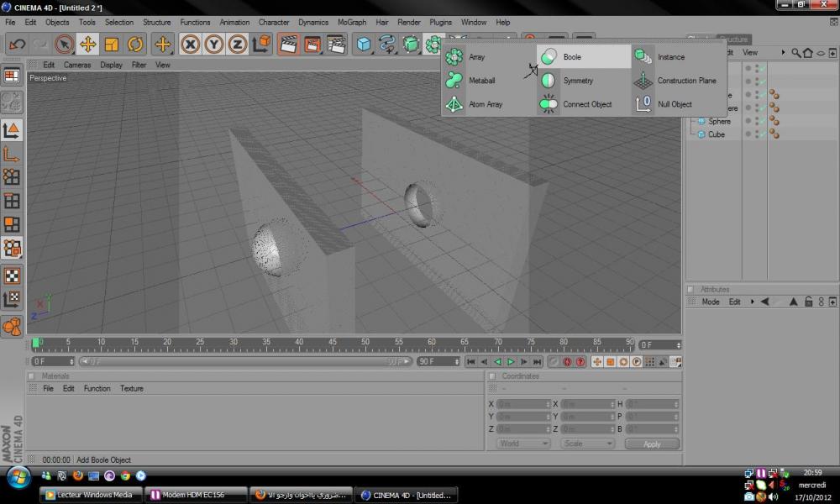Add a Boole object

coord(584,57)
